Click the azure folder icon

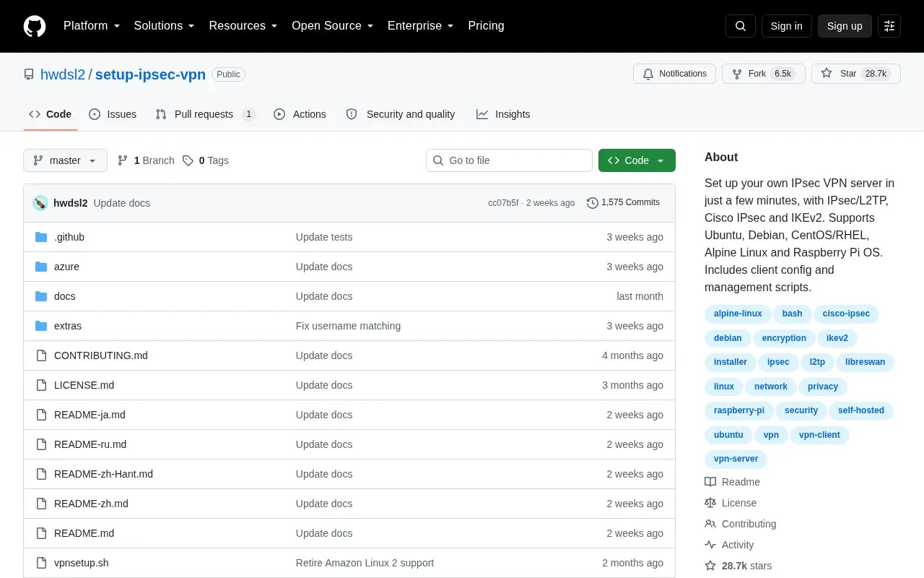pyautogui.click(x=41, y=267)
